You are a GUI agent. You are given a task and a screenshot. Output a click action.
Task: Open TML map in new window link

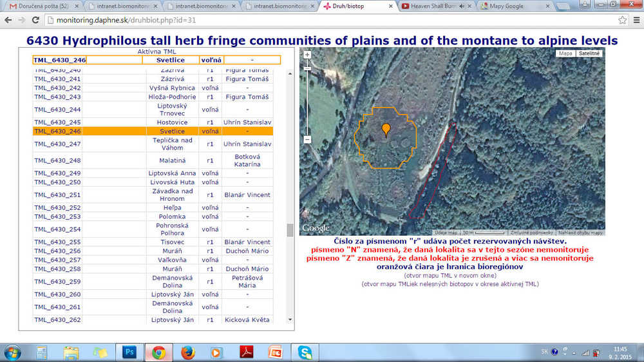pyautogui.click(x=450, y=275)
